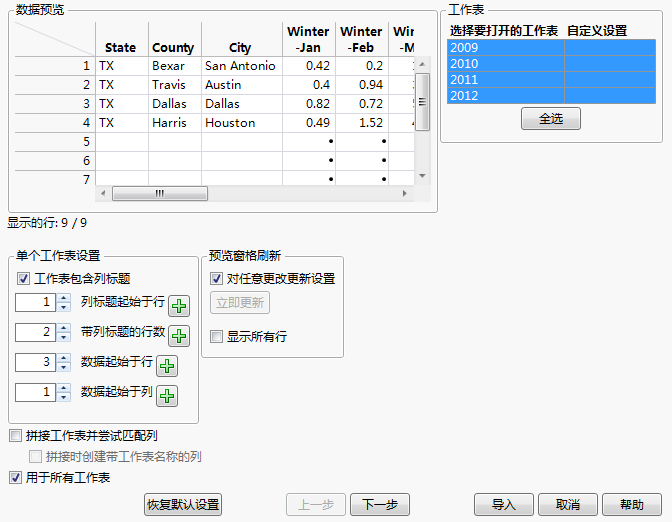This screenshot has width=672, height=522.
Task: Select worksheet 2010 in the list
Action: click(x=551, y=63)
